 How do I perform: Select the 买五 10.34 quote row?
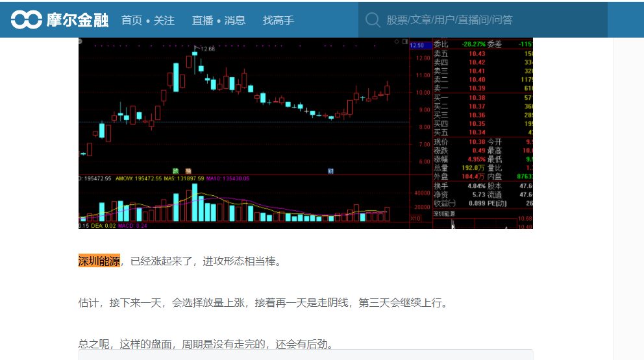pyautogui.click(x=483, y=132)
